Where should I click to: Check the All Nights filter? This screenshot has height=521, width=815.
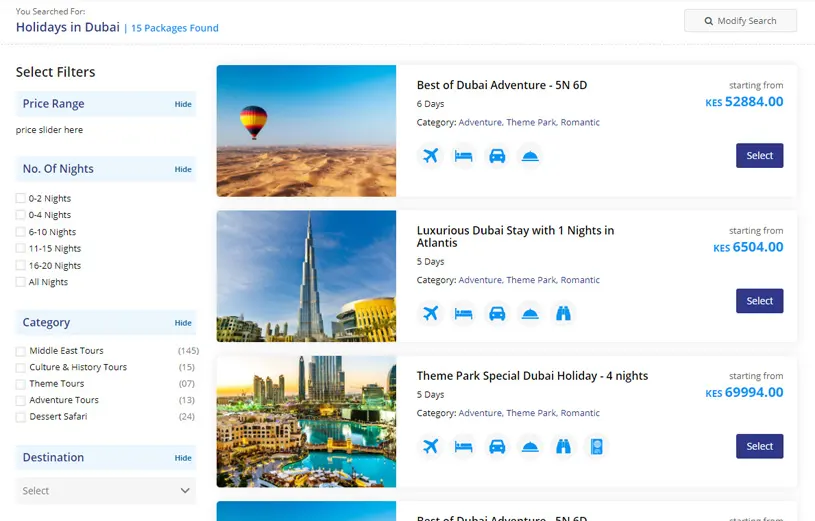pyautogui.click(x=21, y=282)
